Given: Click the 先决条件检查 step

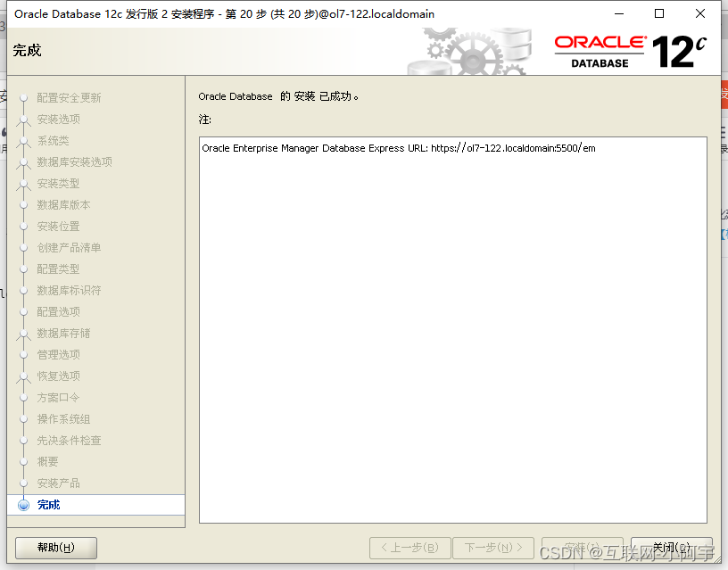Looking at the screenshot, I should point(69,440).
